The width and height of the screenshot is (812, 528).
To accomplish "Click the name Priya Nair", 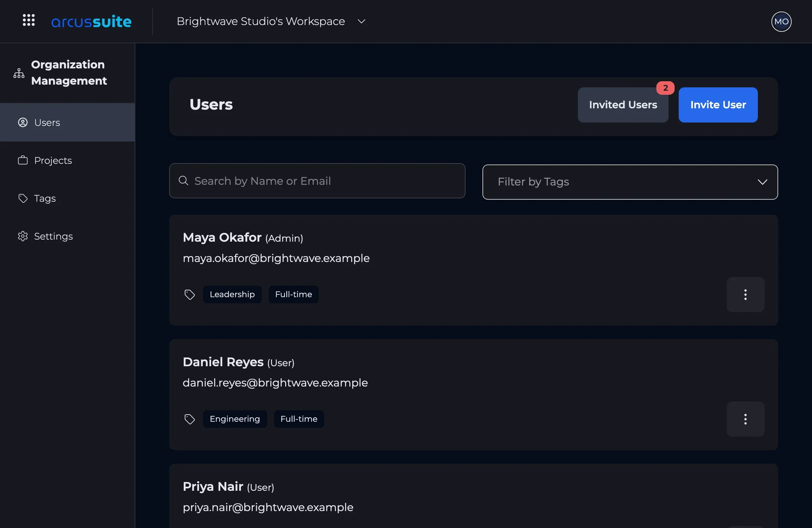I will 213,487.
